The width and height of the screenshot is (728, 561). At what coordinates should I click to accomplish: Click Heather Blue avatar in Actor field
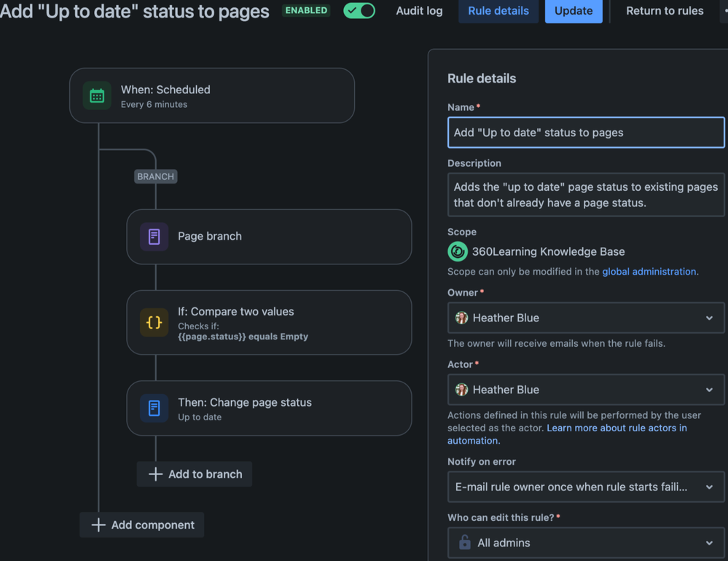click(461, 390)
